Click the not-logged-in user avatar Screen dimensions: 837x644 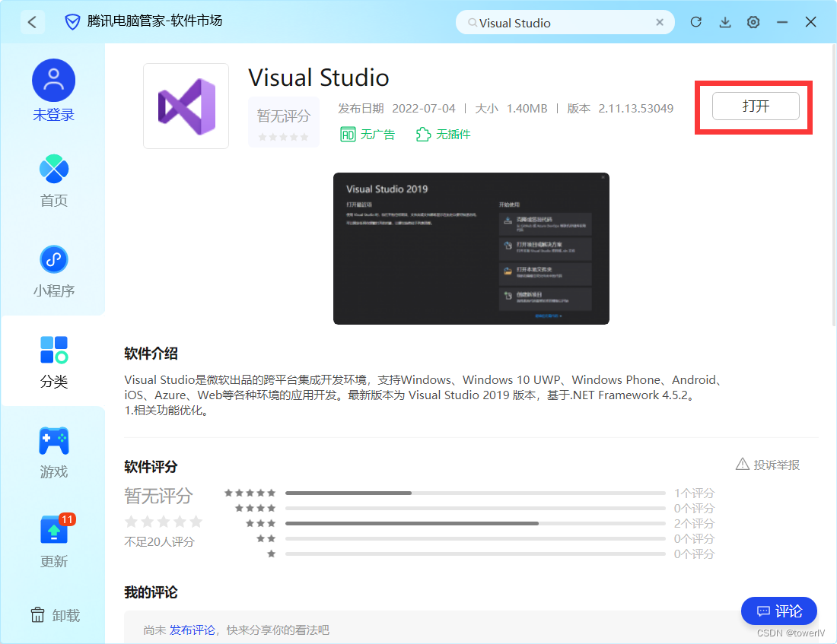[53, 80]
